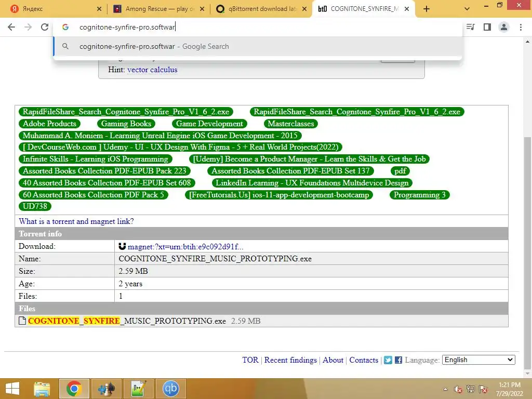Click the first RapidFileShare_Search Cognitone tag
Viewport: 532px width, 399px height.
click(126, 112)
